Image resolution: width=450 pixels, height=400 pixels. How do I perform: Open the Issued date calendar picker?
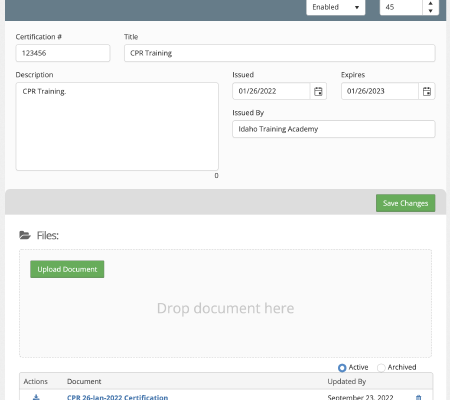pyautogui.click(x=318, y=91)
